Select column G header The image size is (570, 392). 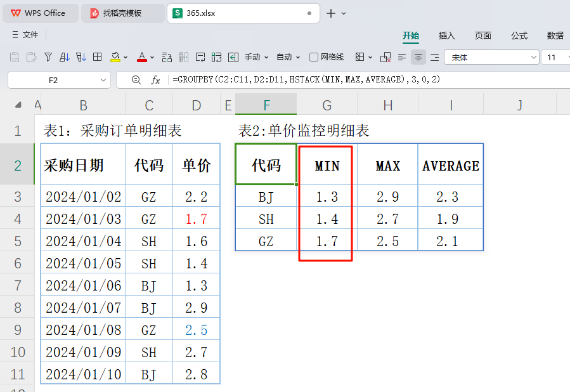[327, 105]
